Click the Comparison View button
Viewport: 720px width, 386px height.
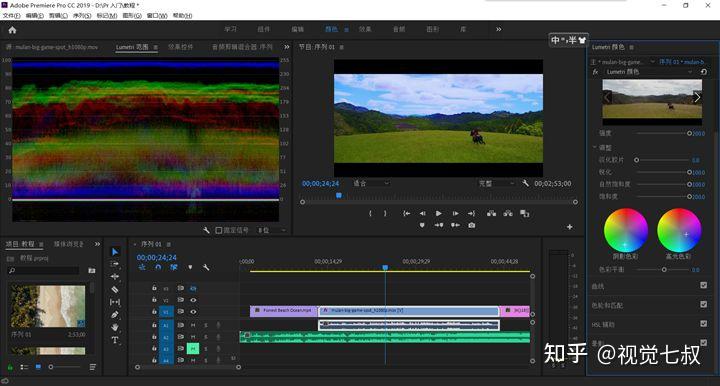pos(524,213)
